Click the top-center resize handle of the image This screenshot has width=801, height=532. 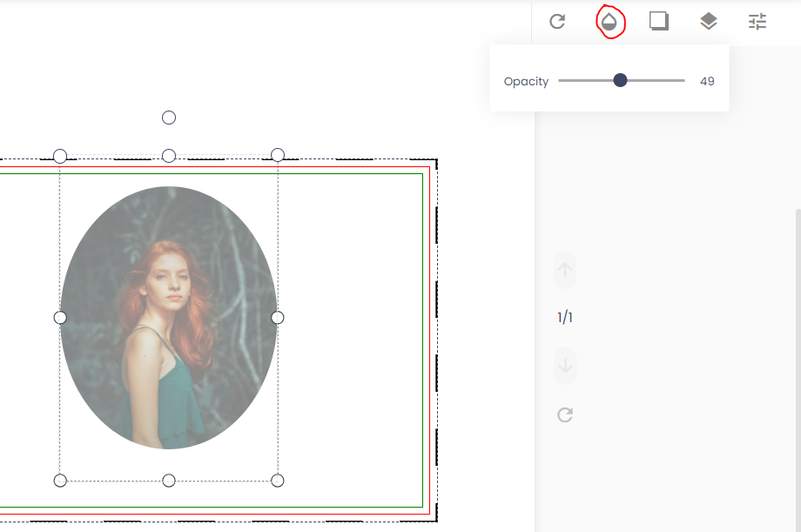169,156
